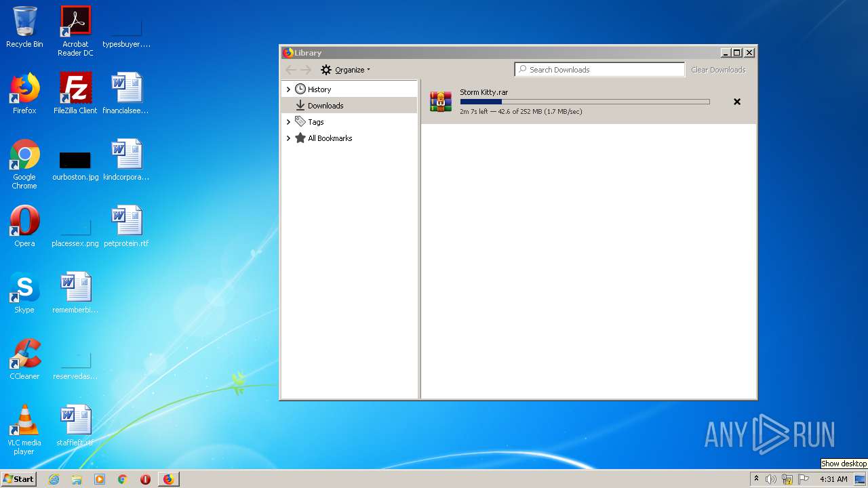This screenshot has height=488, width=868.
Task: Go back in Library window
Action: pos(291,70)
